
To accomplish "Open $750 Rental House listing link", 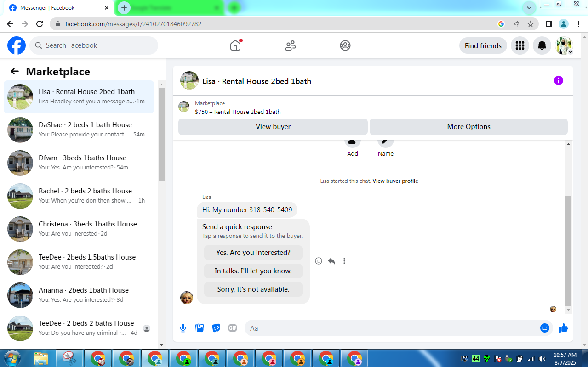I will click(x=238, y=112).
